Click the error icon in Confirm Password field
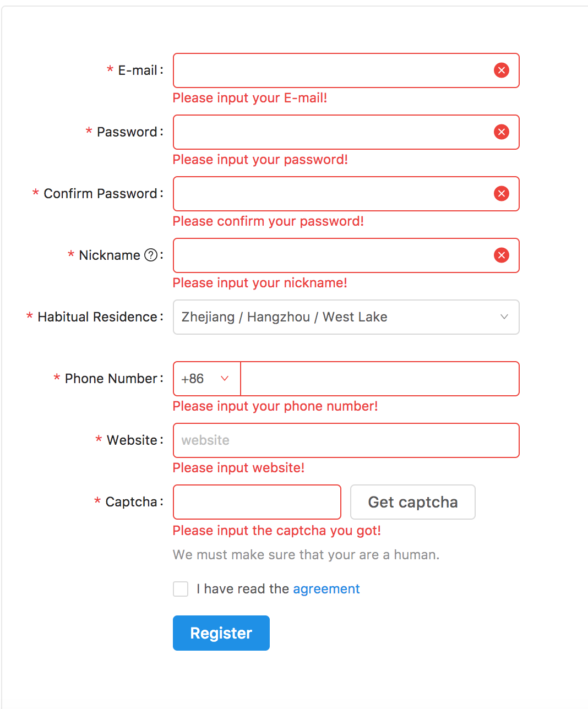This screenshot has width=588, height=709. pyautogui.click(x=501, y=194)
